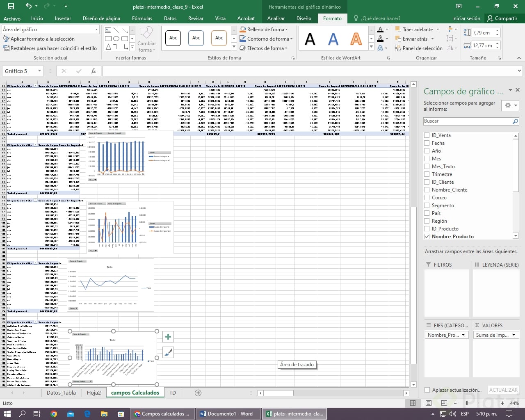The image size is (525, 420).
Task: Open the Datos_Tabla sheet tab
Action: click(61, 393)
